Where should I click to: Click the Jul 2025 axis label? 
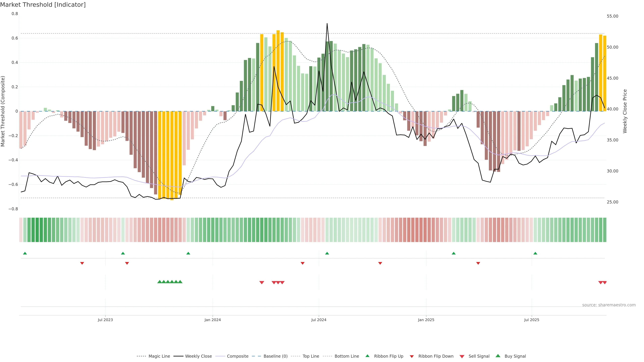[x=531, y=320]
